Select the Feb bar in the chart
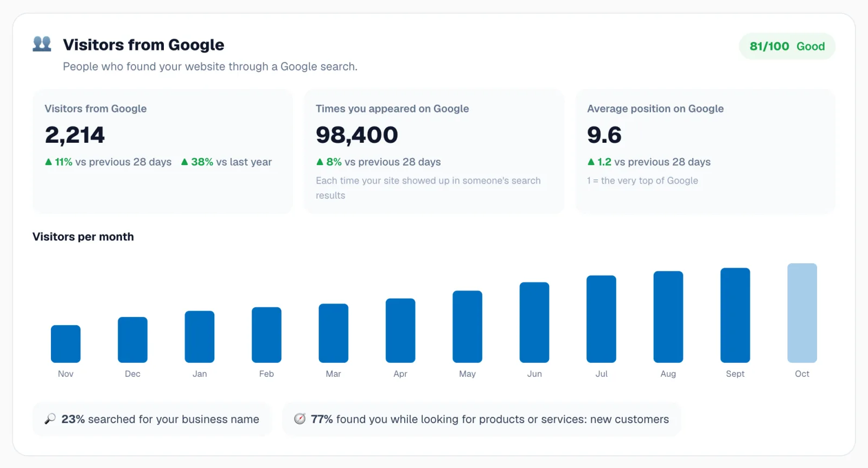The height and width of the screenshot is (468, 868). (x=266, y=335)
